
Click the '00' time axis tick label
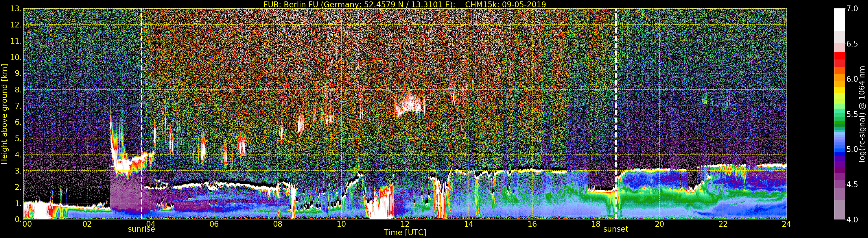27,224
